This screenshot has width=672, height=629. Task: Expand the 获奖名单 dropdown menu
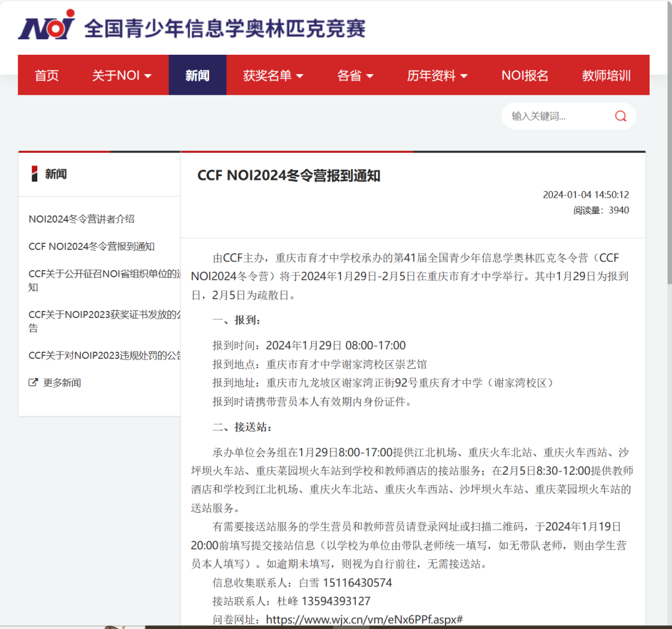tap(273, 75)
